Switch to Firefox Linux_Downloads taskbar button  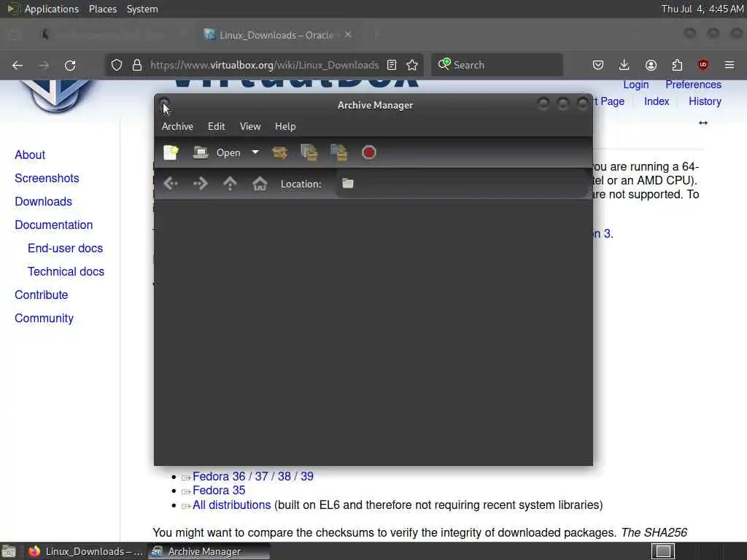86,551
